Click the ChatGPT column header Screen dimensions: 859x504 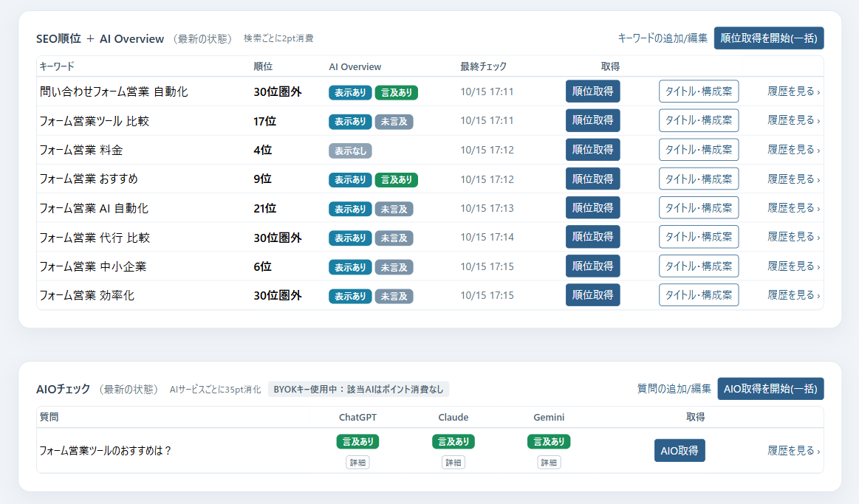pos(357,418)
